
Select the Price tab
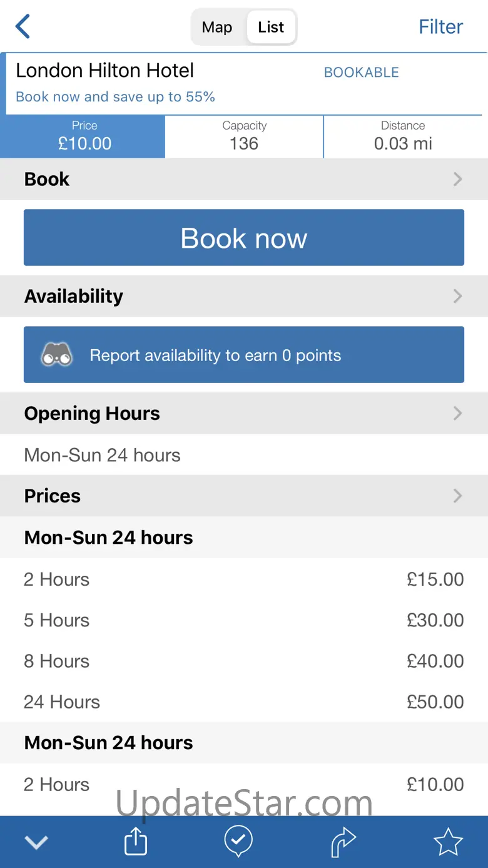[84, 136]
